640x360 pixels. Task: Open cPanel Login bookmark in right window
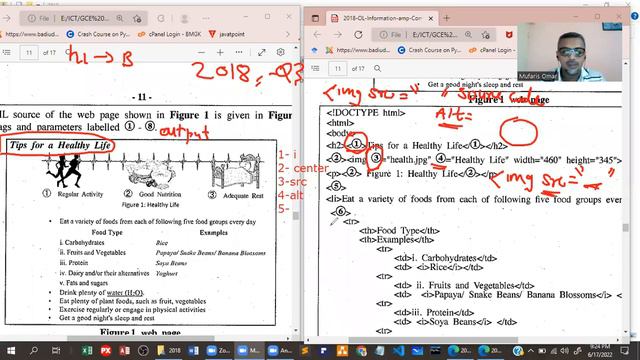[x=492, y=50]
